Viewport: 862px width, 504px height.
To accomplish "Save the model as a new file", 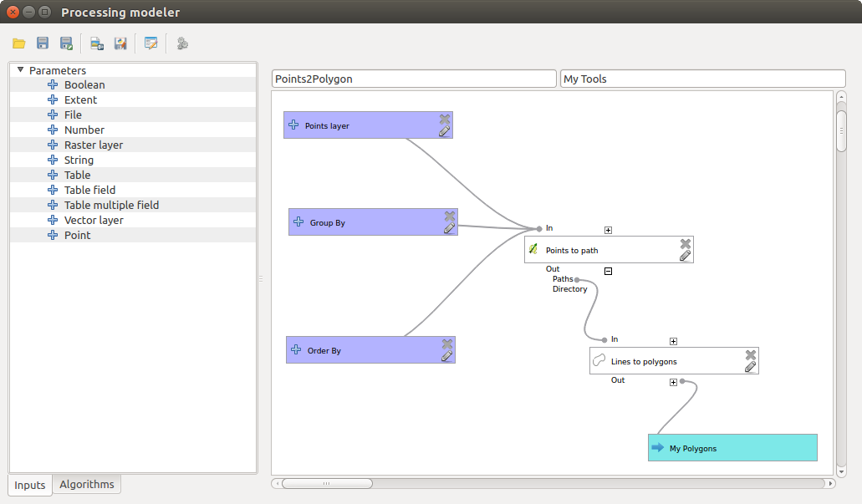I will point(66,43).
